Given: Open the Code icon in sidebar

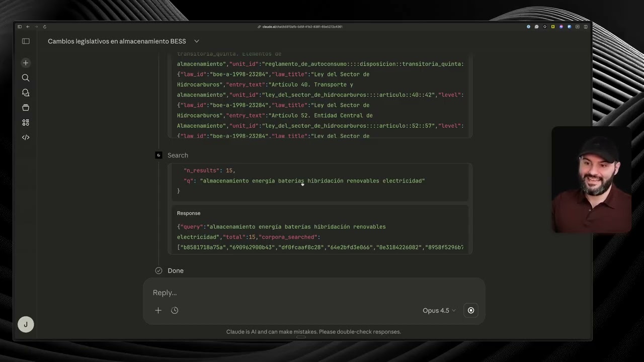Looking at the screenshot, I should click(26, 137).
